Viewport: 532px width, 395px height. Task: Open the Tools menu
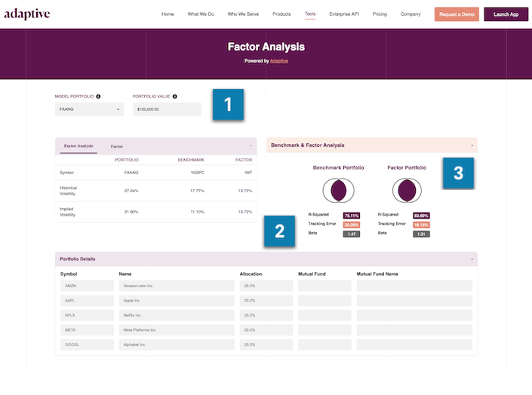pos(310,14)
